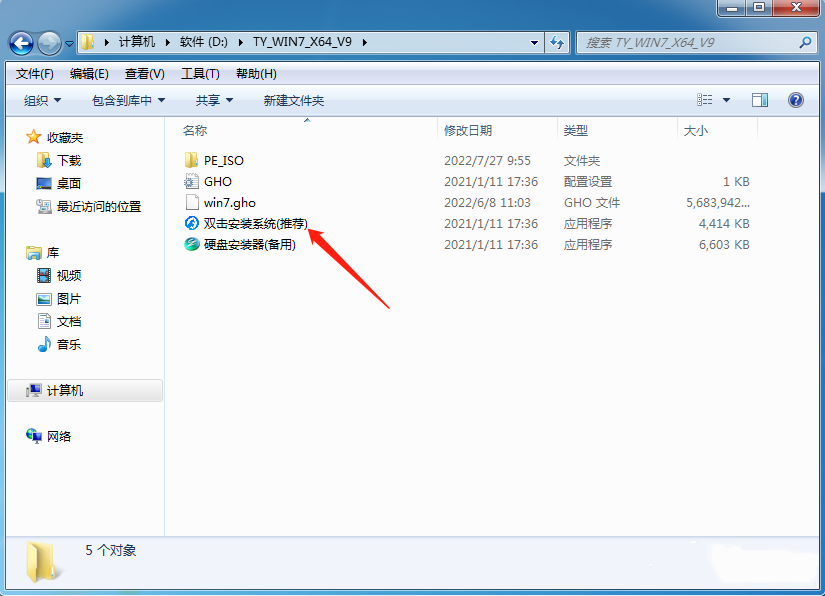Click the refresh icon in the address bar

[556, 43]
